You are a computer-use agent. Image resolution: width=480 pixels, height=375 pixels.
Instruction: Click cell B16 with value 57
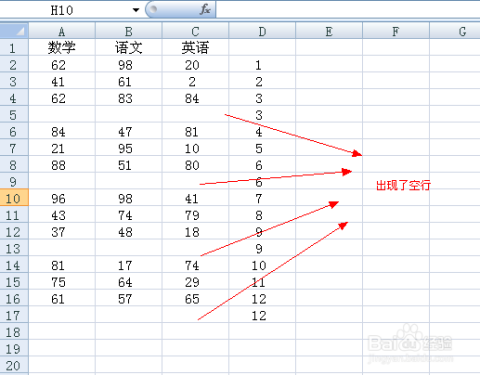[129, 298]
